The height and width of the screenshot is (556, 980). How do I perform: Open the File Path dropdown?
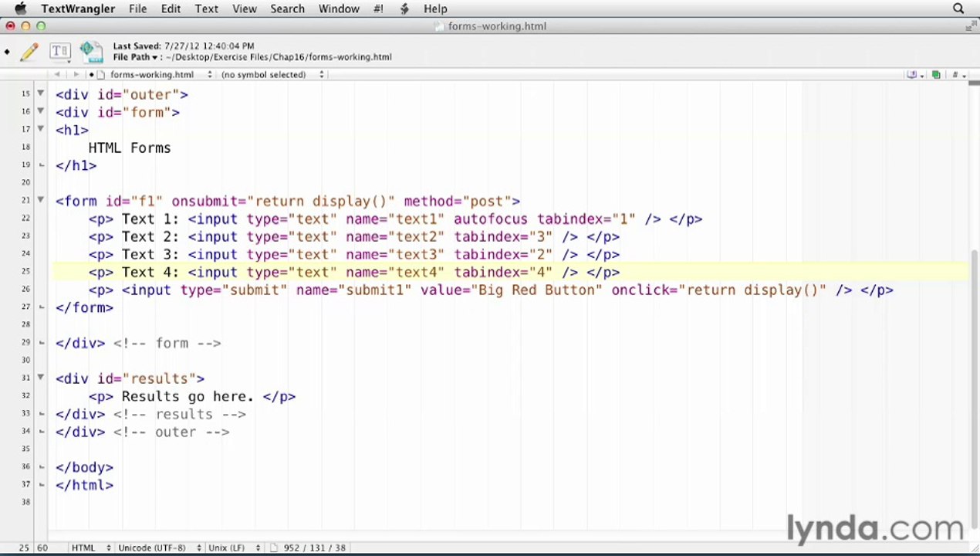137,57
